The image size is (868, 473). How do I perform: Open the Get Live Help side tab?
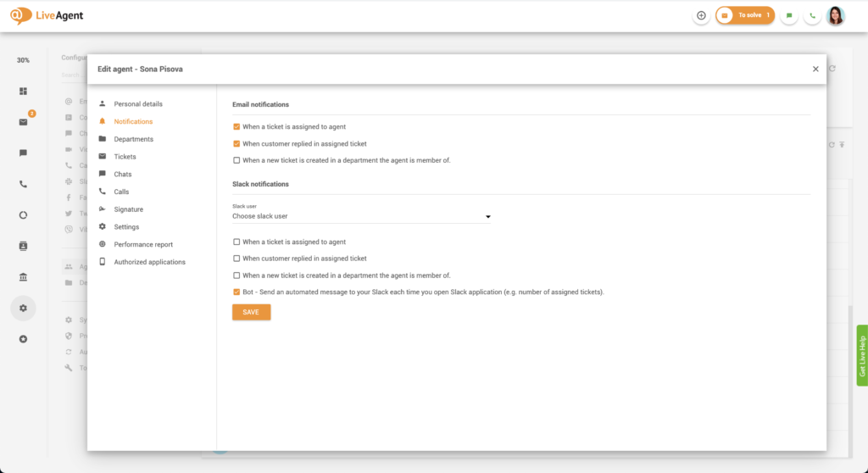click(x=862, y=355)
